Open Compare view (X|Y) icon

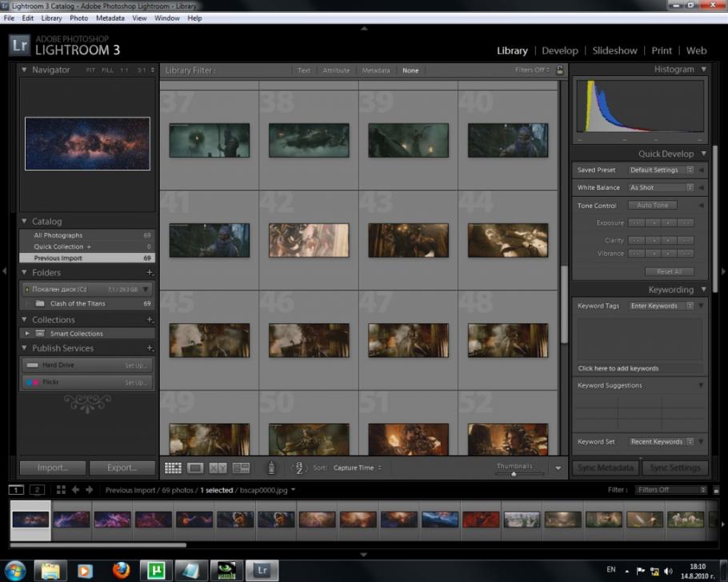[x=218, y=468]
